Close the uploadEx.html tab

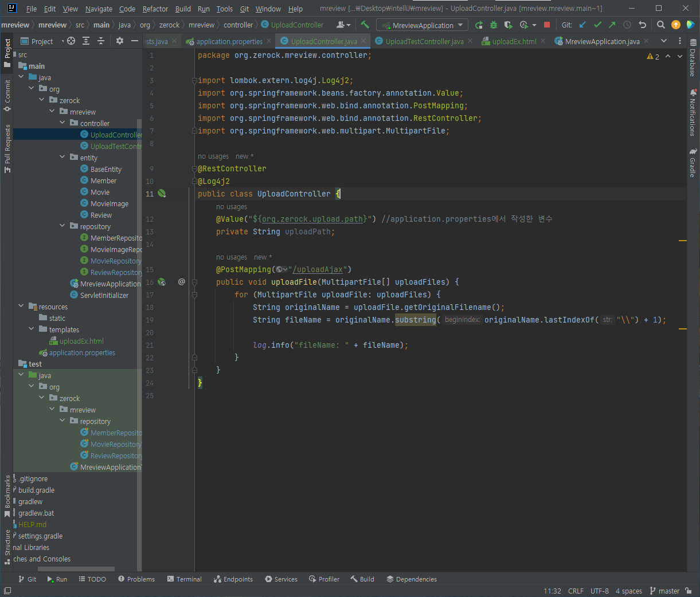(x=543, y=41)
